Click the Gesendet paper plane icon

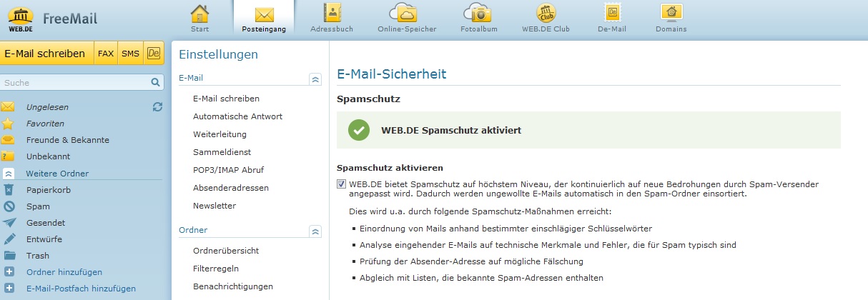9,223
